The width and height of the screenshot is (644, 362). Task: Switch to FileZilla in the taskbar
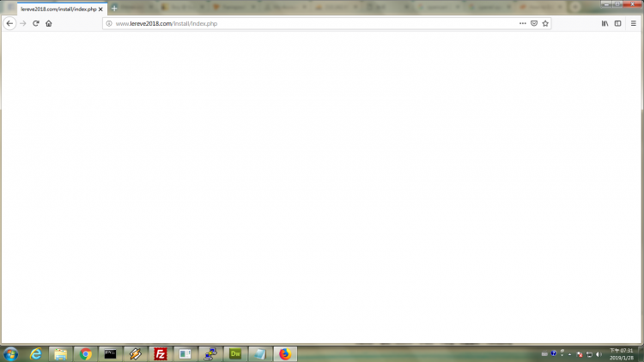(x=161, y=353)
